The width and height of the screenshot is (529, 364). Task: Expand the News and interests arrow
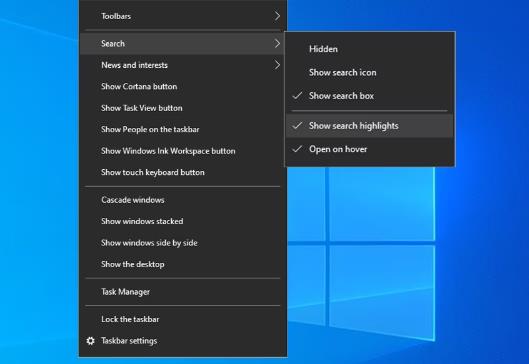277,65
